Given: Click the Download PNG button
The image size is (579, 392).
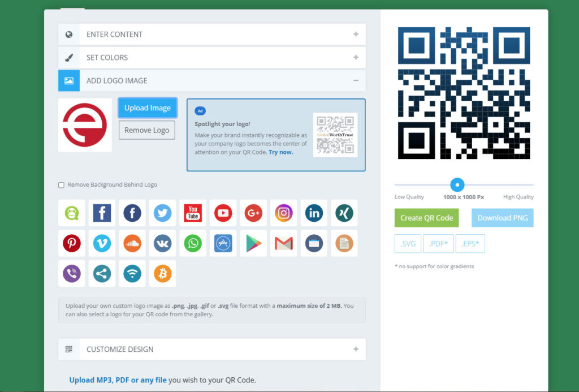Looking at the screenshot, I should [x=503, y=218].
